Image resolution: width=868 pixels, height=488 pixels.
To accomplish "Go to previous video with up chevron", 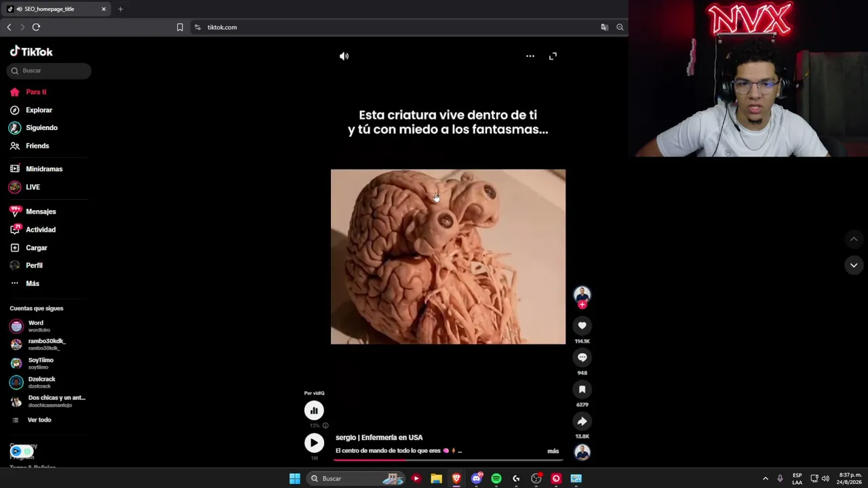I will click(x=854, y=239).
